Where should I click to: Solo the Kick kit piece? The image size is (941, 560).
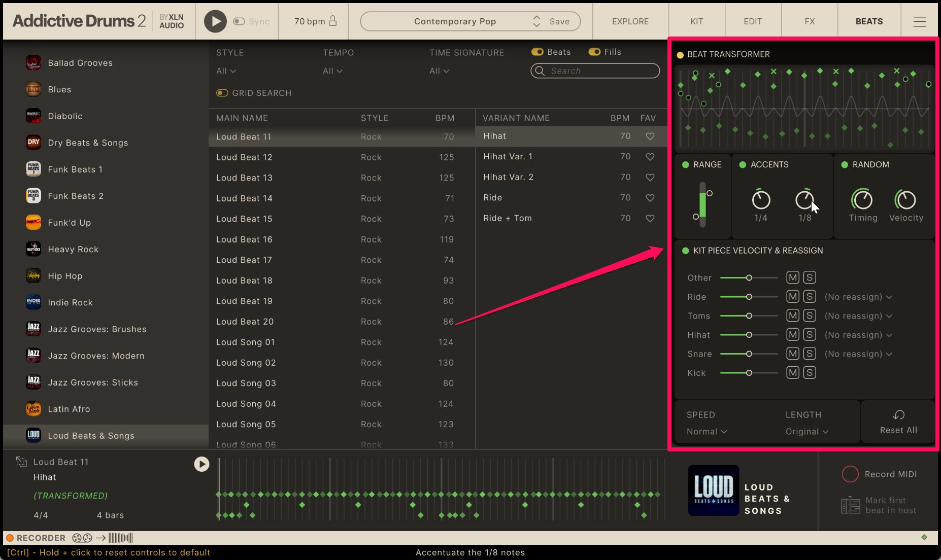tap(810, 373)
